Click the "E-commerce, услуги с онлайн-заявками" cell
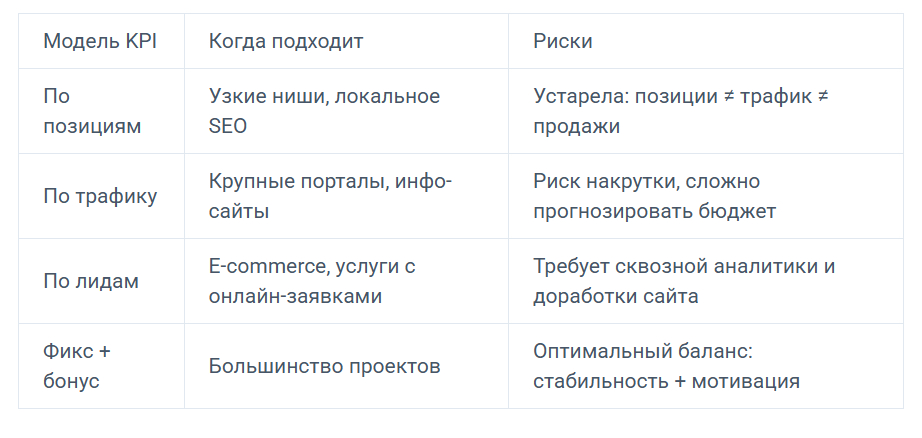The image size is (922, 438). pyautogui.click(x=311, y=281)
